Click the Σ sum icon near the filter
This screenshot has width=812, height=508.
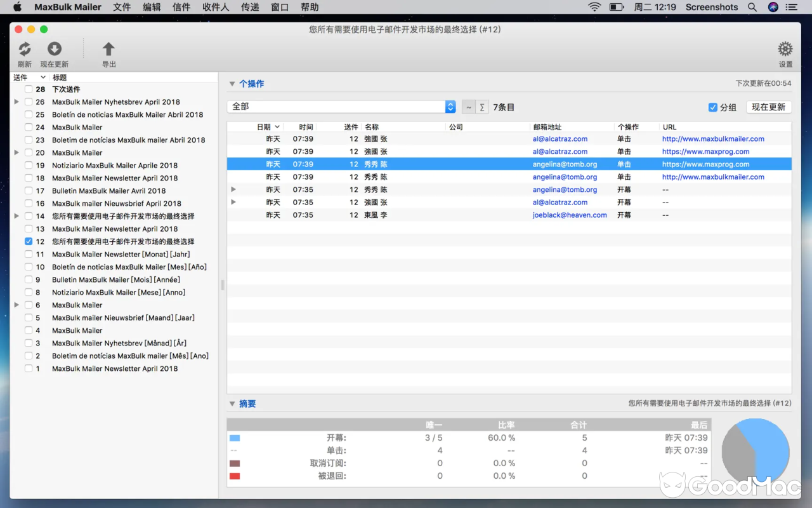pos(481,107)
